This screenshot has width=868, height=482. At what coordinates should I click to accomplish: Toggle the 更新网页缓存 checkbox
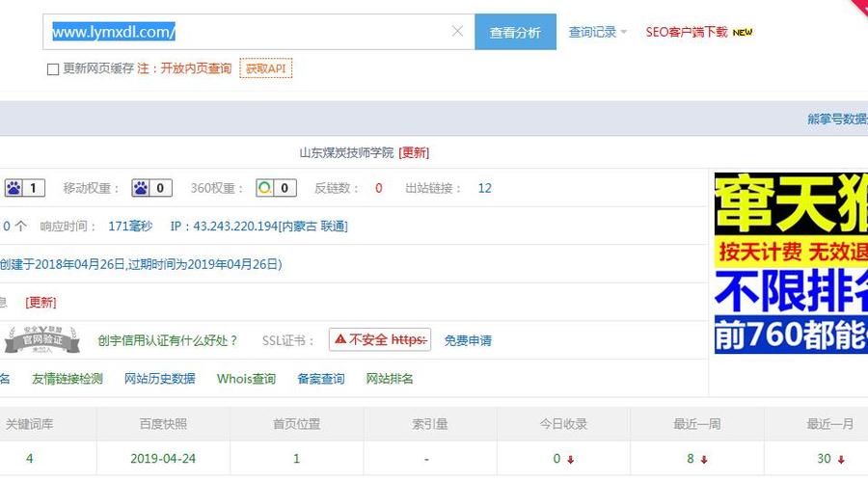53,69
